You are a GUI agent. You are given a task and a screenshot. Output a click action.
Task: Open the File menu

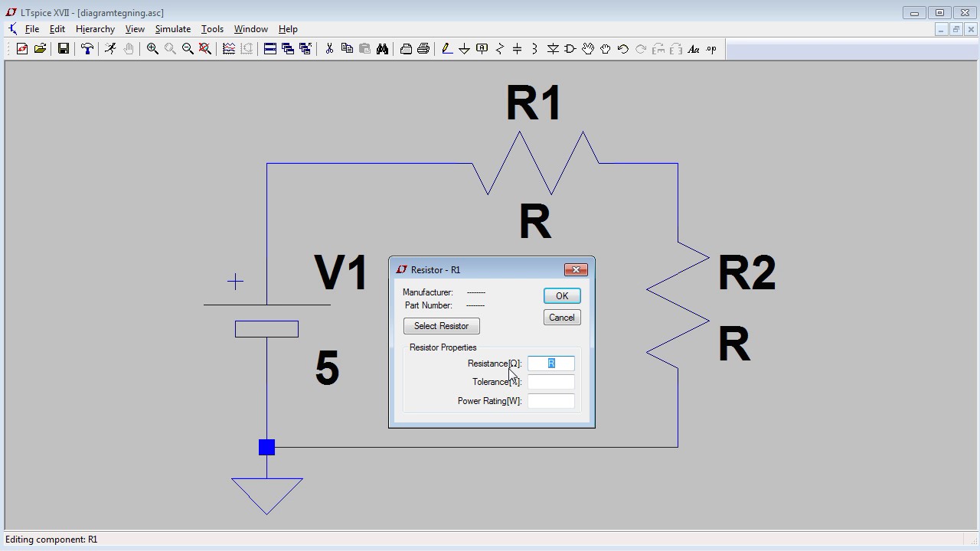(x=32, y=29)
